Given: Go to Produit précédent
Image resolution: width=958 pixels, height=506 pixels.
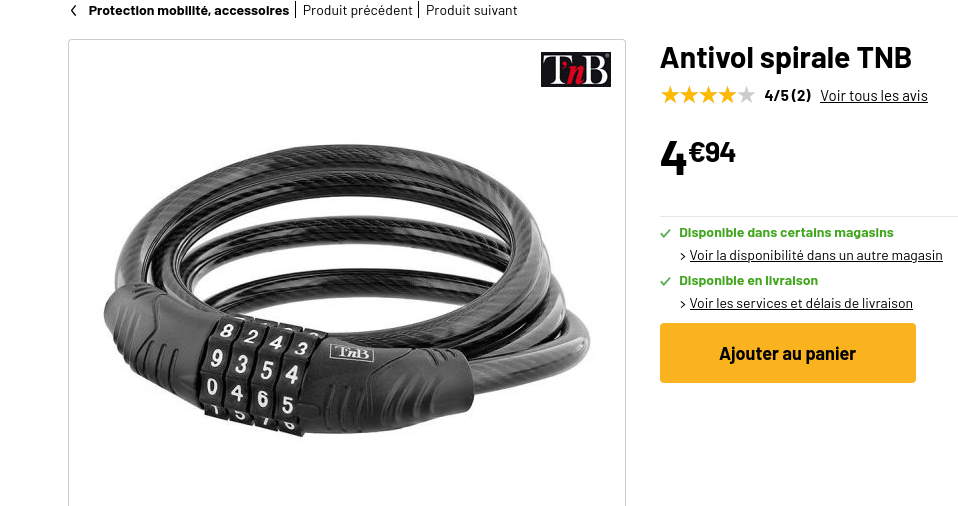Looking at the screenshot, I should pyautogui.click(x=357, y=10).
